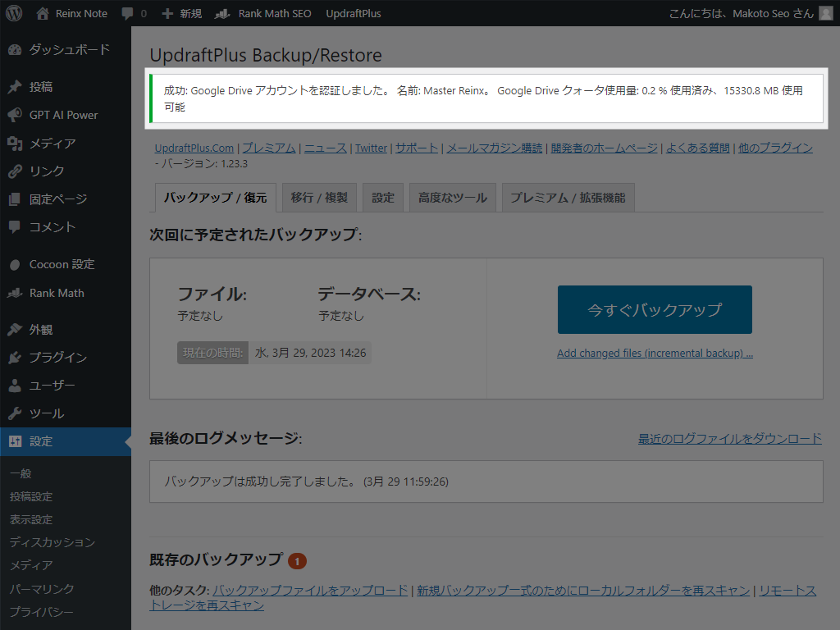Open the プレミアム / 拡張機能 tab
840x630 pixels.
coord(568,198)
